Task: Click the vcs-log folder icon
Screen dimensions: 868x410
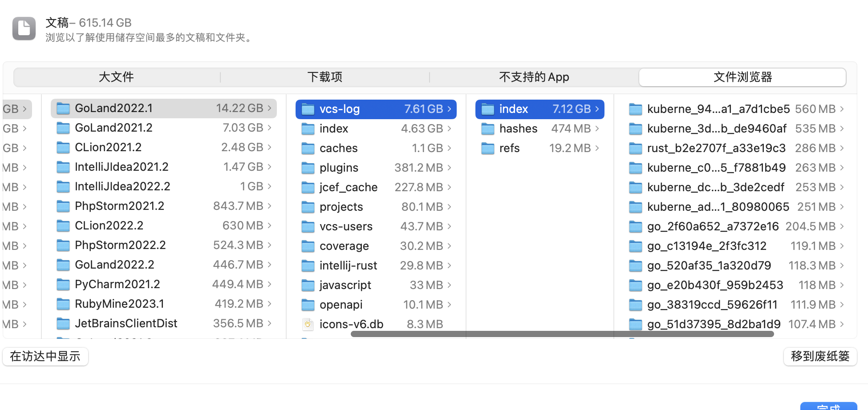Action: tap(308, 109)
